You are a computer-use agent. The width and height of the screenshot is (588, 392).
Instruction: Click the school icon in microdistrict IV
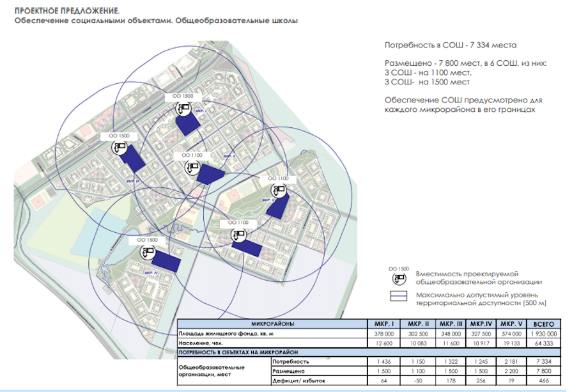click(148, 251)
